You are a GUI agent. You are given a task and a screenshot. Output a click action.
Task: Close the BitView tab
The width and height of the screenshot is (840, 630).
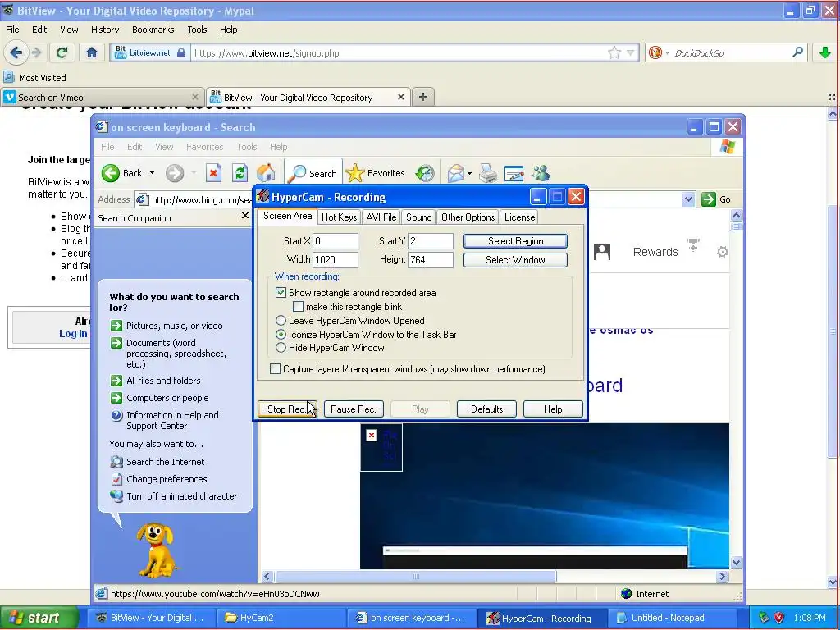(x=400, y=97)
